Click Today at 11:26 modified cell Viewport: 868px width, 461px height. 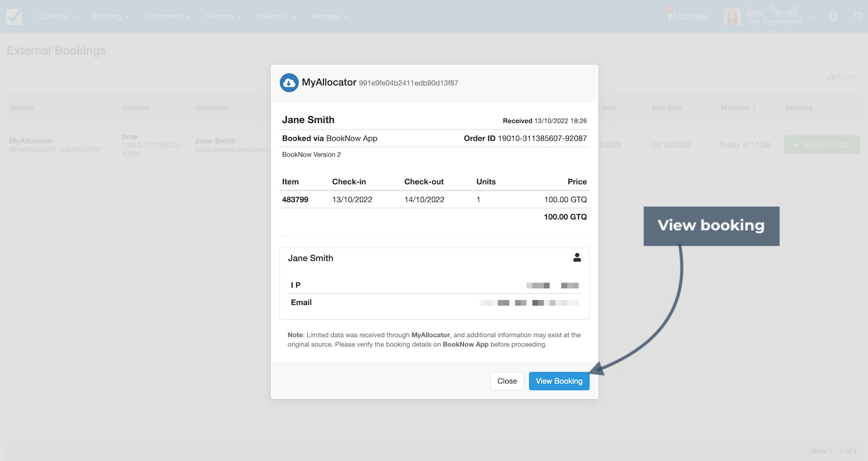[745, 145]
